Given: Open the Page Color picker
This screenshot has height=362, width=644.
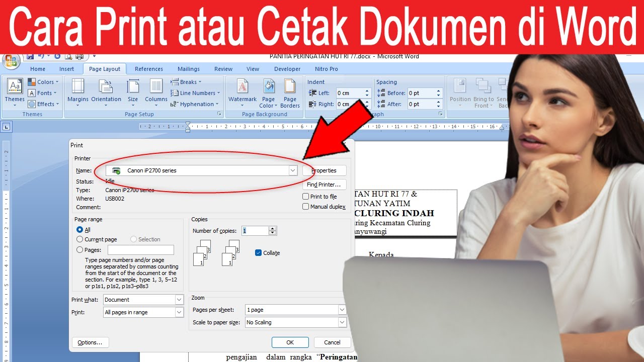Looking at the screenshot, I should (268, 93).
